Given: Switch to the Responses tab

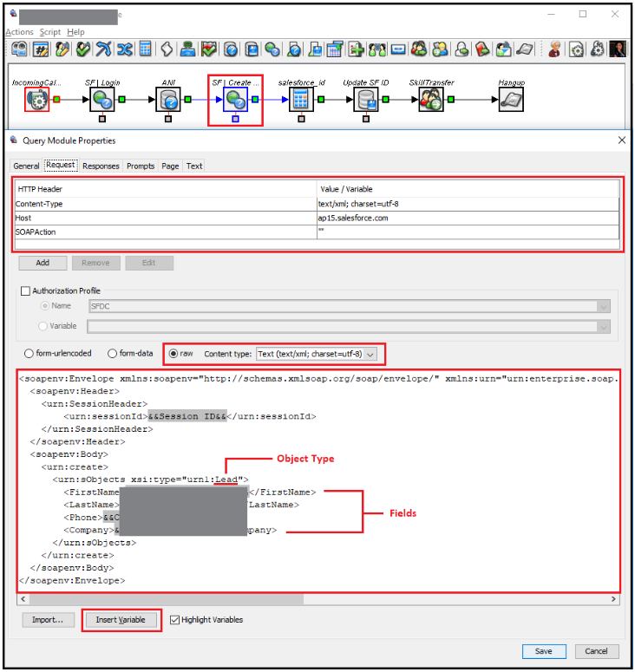Looking at the screenshot, I should (101, 166).
